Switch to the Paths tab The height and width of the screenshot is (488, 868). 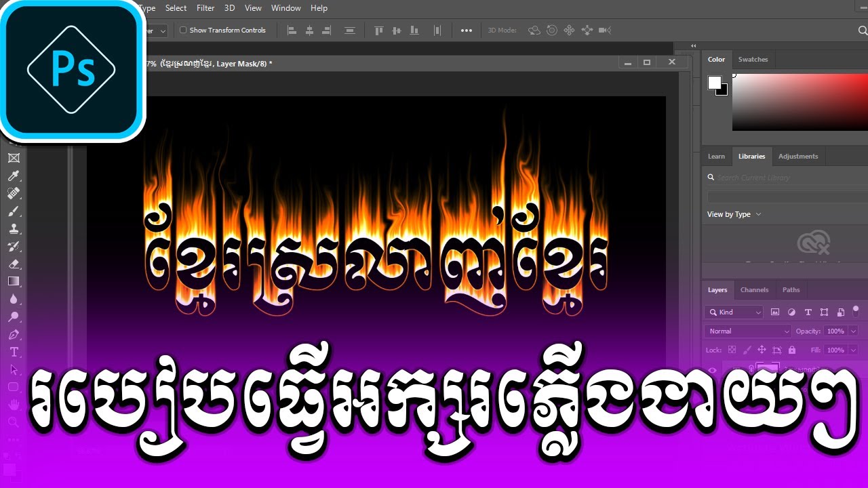point(791,289)
